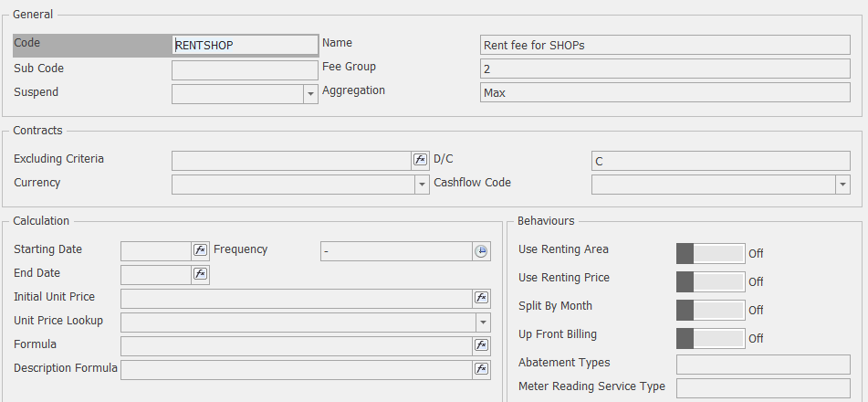Click the Name field with Rent fee for SHOPs
This screenshot has height=402, width=868.
coord(664,45)
